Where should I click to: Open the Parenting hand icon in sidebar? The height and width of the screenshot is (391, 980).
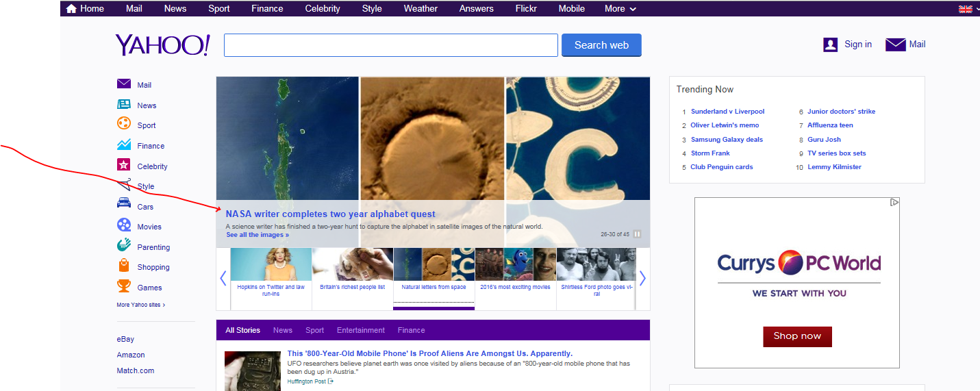pyautogui.click(x=124, y=245)
